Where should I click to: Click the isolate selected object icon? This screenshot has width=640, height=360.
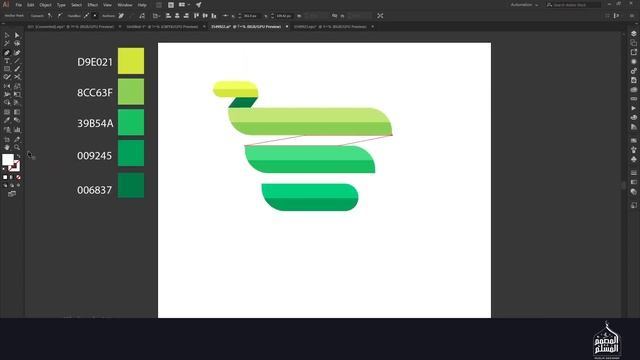(380, 16)
